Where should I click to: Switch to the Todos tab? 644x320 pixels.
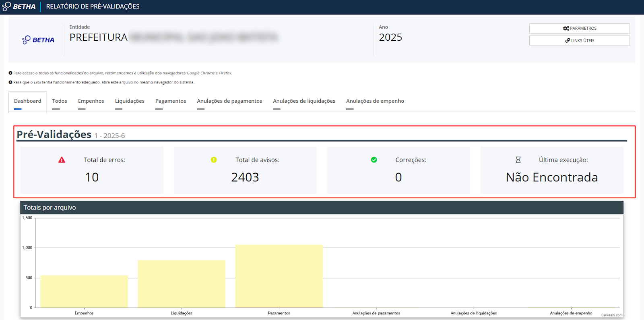coord(60,101)
